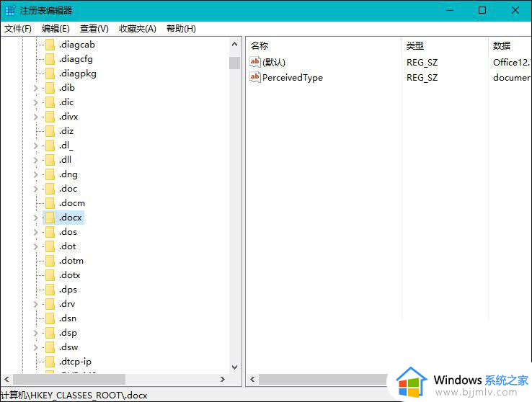Screen dimensions: 532x402
Task: Click the .doc folder icon
Action: [50, 189]
